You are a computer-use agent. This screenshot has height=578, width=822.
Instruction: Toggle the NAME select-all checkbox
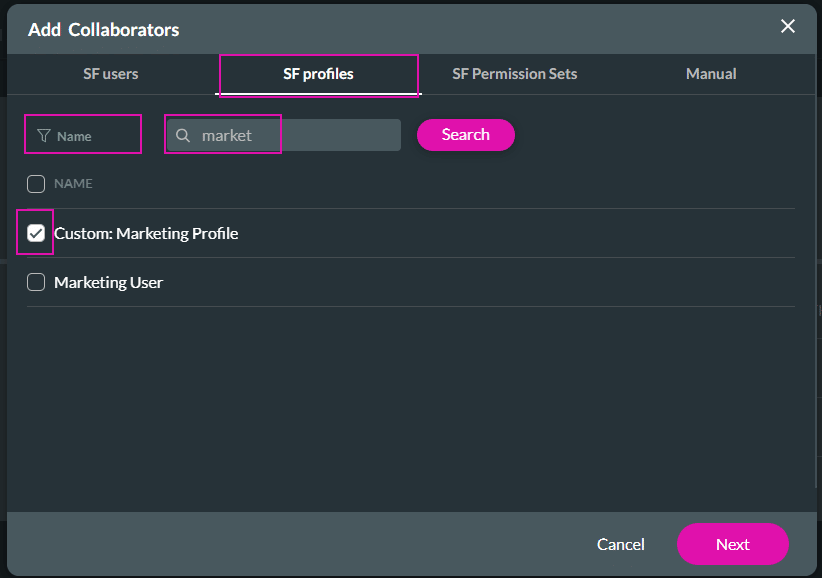coord(35,183)
